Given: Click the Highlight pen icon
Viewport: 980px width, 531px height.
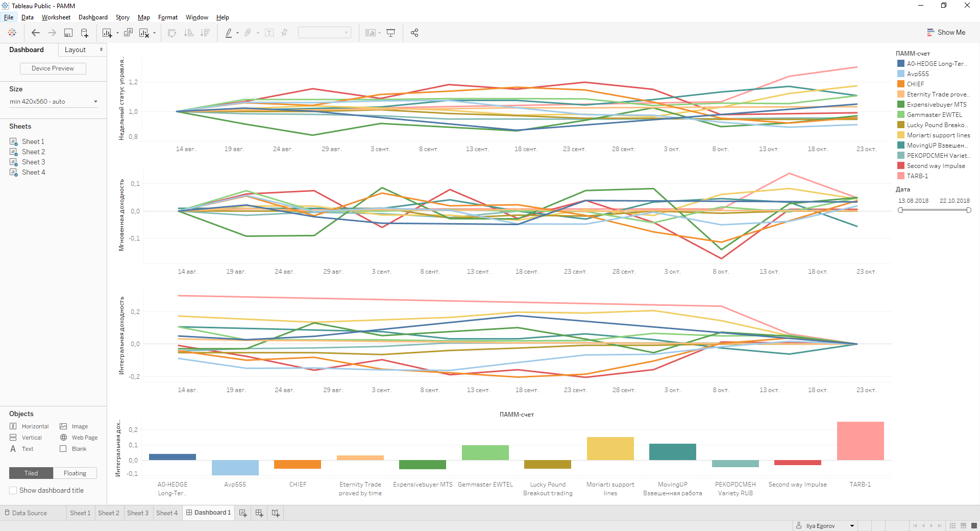Looking at the screenshot, I should pyautogui.click(x=229, y=33).
